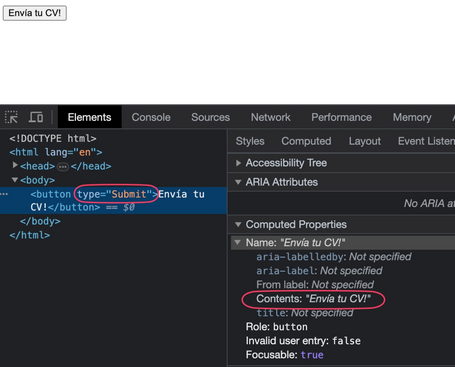Select the <!DOCTYPE html> line
The height and width of the screenshot is (367, 455).
pos(53,138)
